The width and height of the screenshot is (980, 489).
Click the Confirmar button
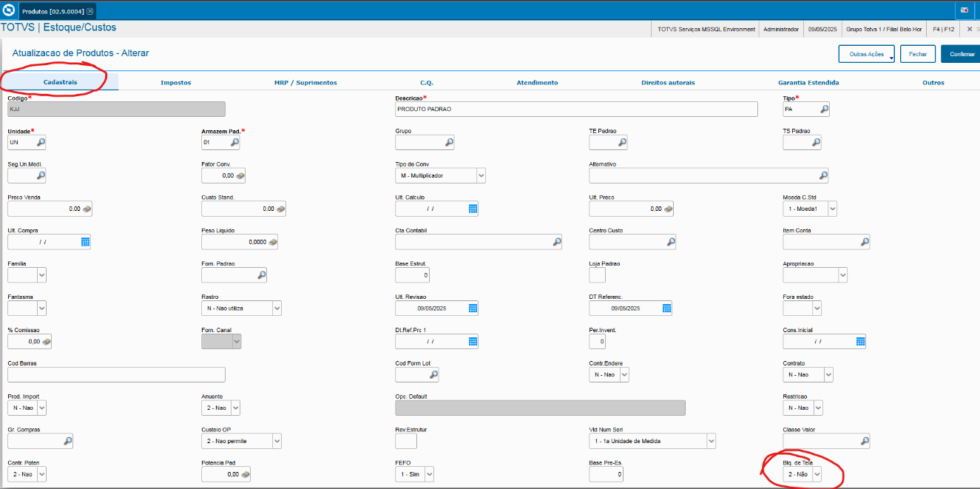[x=961, y=54]
